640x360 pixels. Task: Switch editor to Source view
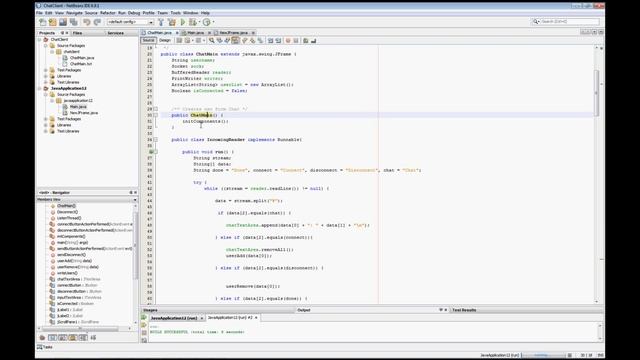tap(148, 40)
